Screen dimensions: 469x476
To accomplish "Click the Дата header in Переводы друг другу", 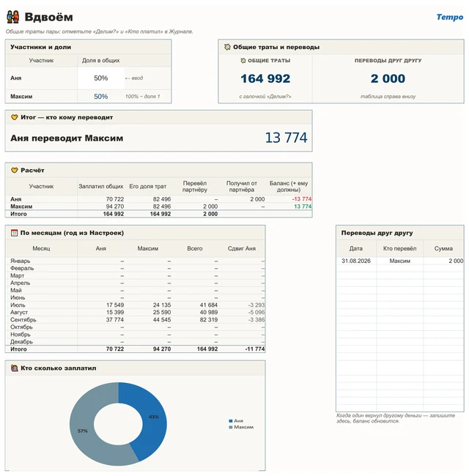I will (x=356, y=248).
